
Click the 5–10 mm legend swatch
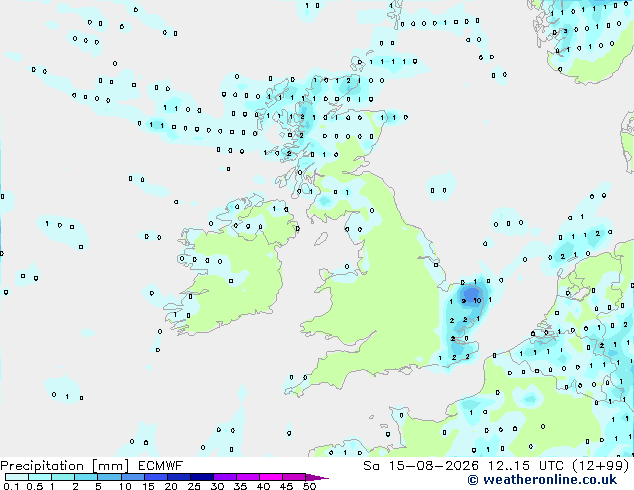(x=109, y=477)
